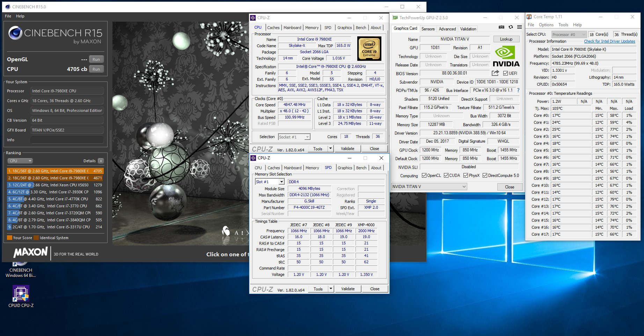This screenshot has height=336, width=644.
Task: Click the orange Your Score legend swatch
Action: [x=10, y=238]
